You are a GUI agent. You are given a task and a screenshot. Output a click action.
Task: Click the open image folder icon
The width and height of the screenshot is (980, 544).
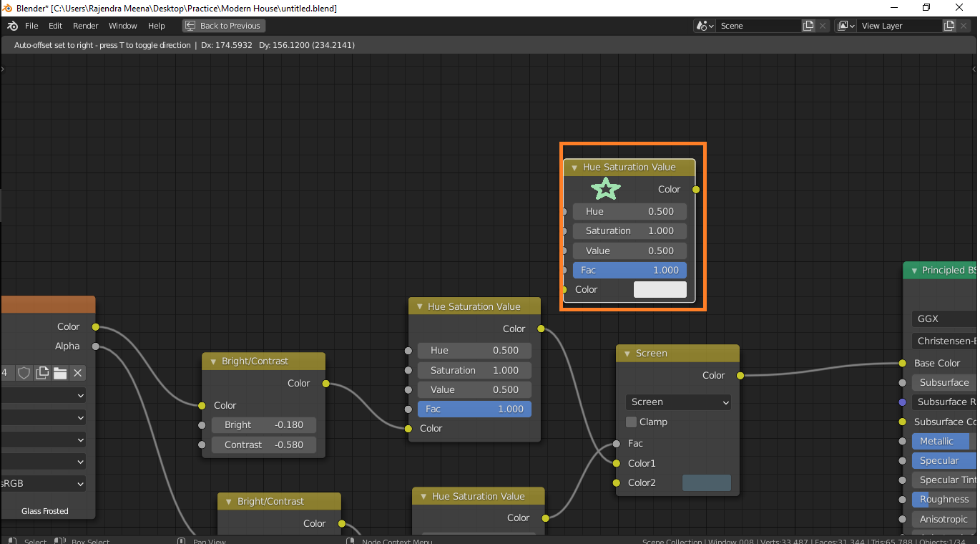coord(60,373)
